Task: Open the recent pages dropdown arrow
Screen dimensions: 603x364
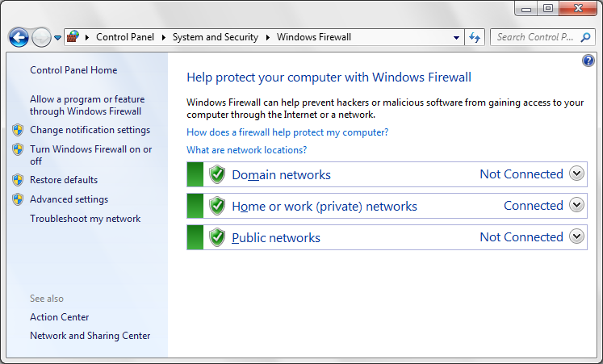Action: (57, 38)
